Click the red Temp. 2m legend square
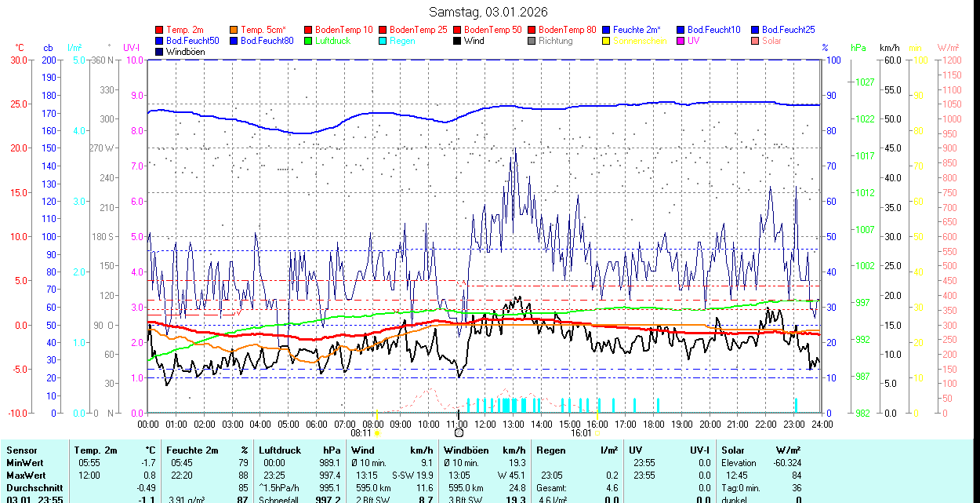This screenshot has width=980, height=503. (x=160, y=30)
